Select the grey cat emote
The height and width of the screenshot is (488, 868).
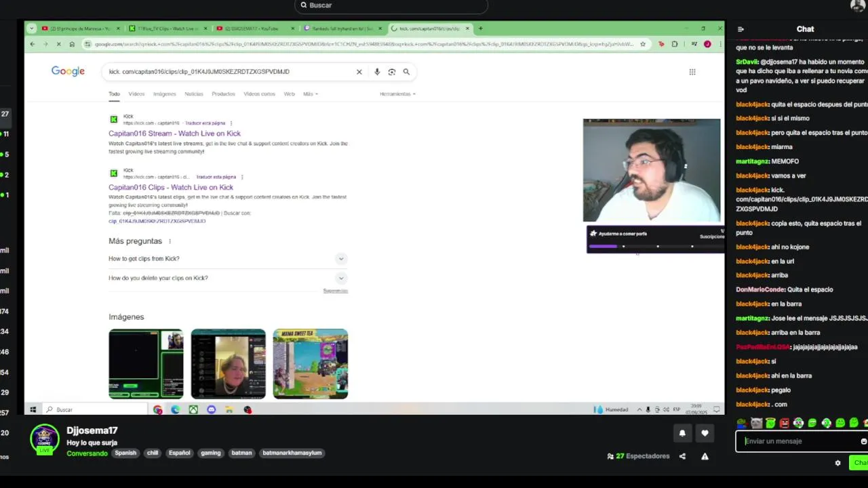click(x=757, y=423)
